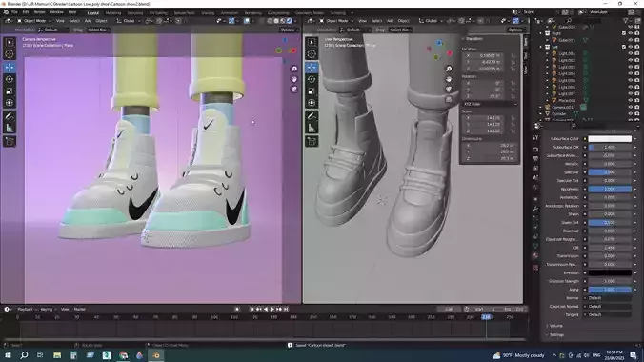
Task: Open the File menu
Action: pos(14,12)
